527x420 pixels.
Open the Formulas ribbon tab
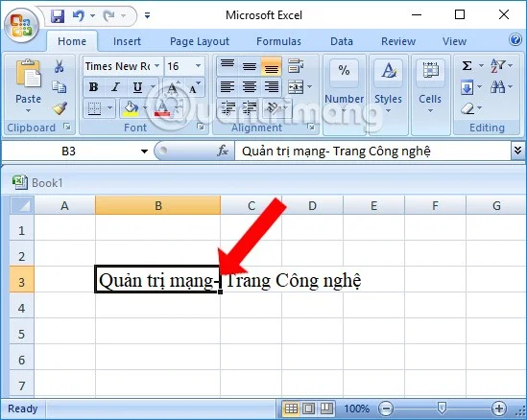pos(278,41)
